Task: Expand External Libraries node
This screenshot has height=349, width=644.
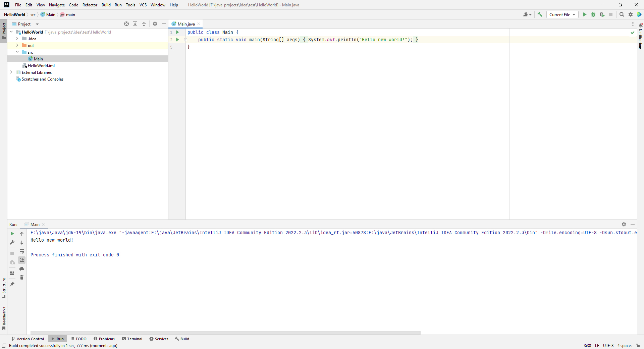Action: coord(11,72)
